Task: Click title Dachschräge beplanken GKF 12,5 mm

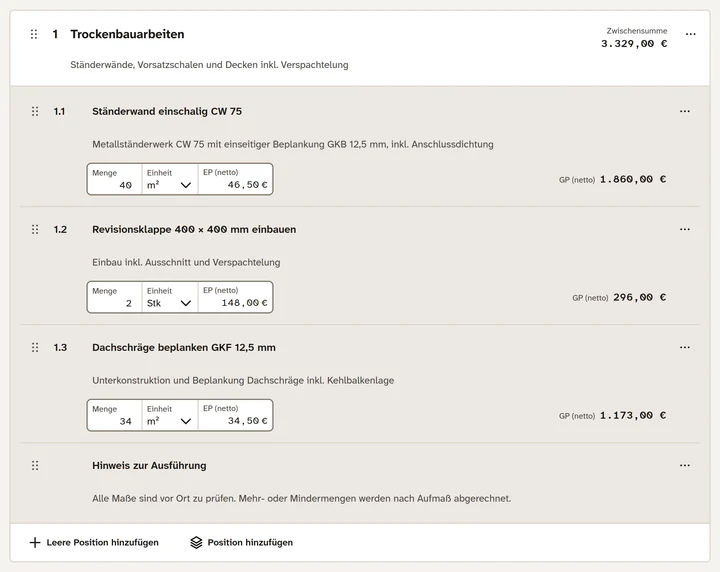Action: tap(184, 347)
